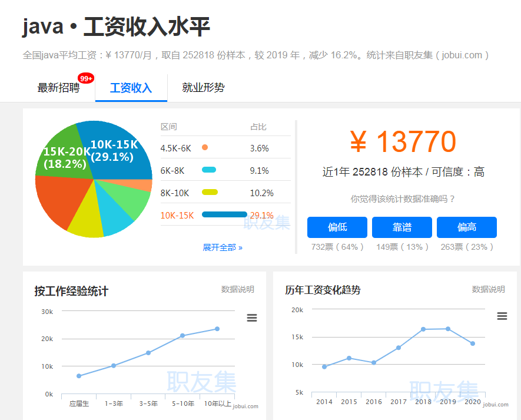Vote 偏高 on salary accuracy
This screenshot has height=420, width=521.
click(467, 227)
